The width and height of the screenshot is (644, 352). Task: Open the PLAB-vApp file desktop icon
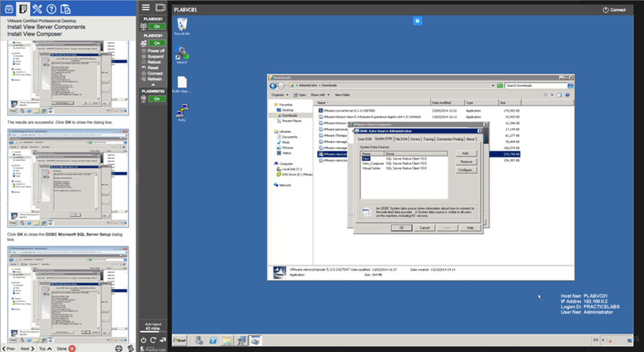182,85
